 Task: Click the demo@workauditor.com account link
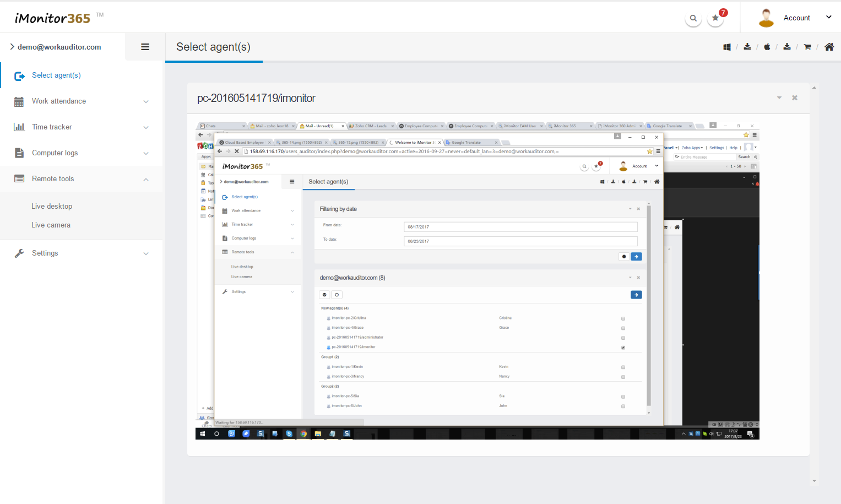pyautogui.click(x=59, y=47)
